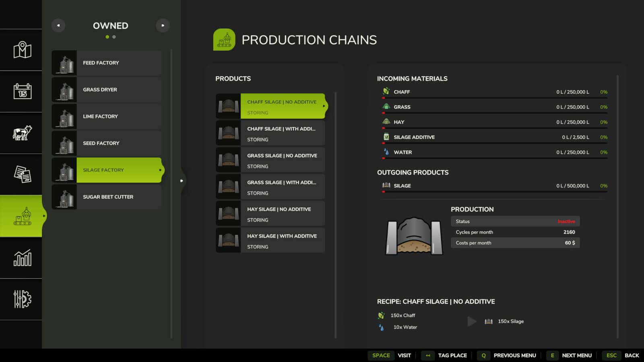Click the previous arrow beside OWNED

[58, 25]
